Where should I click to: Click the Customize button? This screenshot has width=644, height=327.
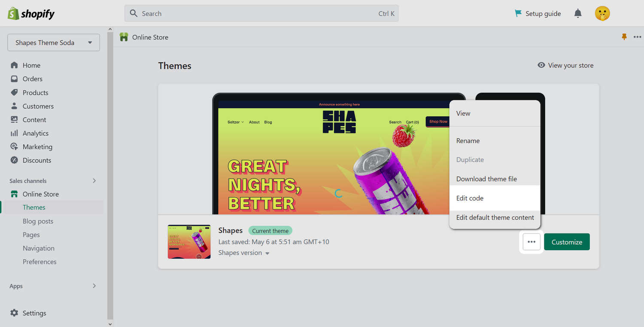[x=567, y=242]
